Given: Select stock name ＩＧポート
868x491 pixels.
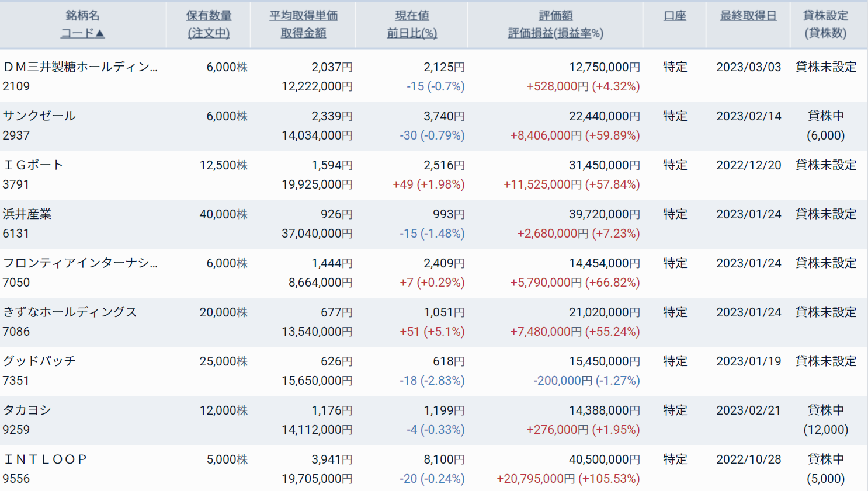Looking at the screenshot, I should (x=33, y=165).
